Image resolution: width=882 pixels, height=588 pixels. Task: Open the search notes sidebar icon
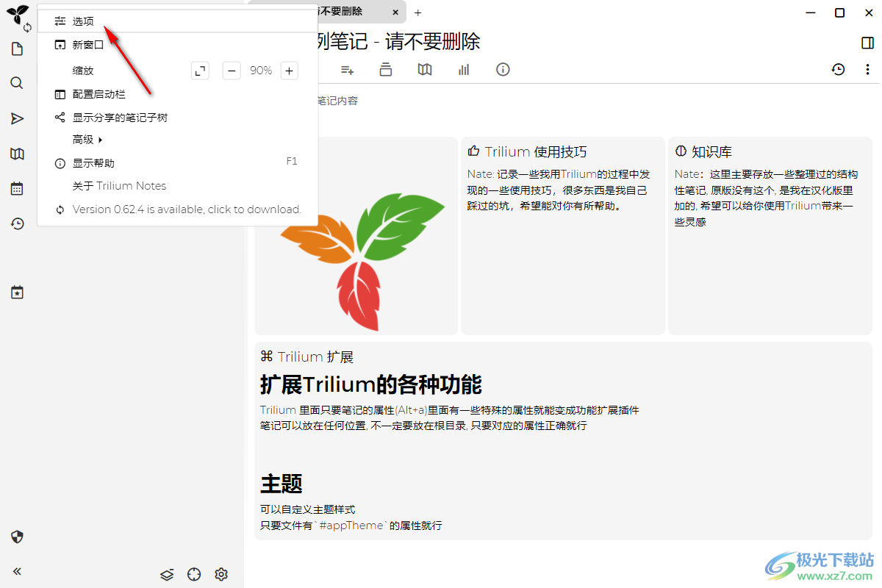[x=17, y=83]
